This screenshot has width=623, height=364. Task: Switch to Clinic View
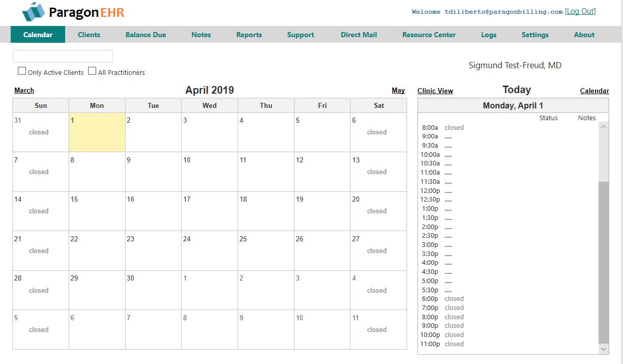tap(435, 91)
